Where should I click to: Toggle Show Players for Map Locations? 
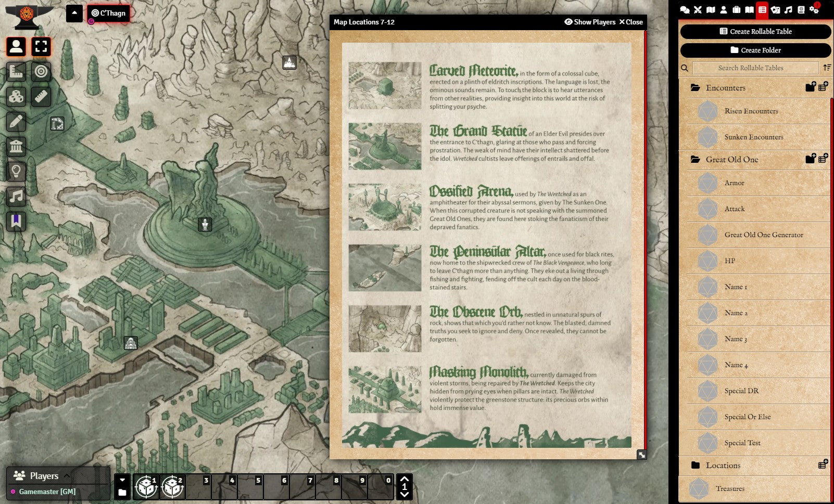point(590,22)
